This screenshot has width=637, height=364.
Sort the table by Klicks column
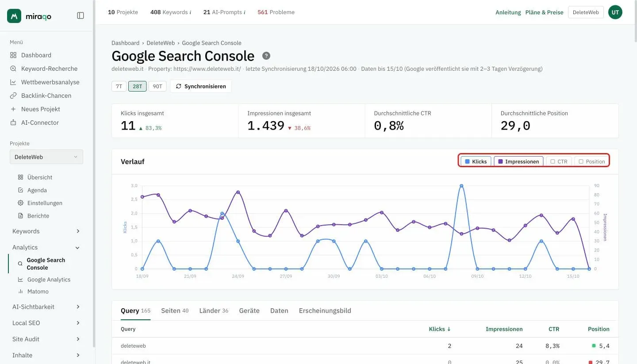pos(440,329)
